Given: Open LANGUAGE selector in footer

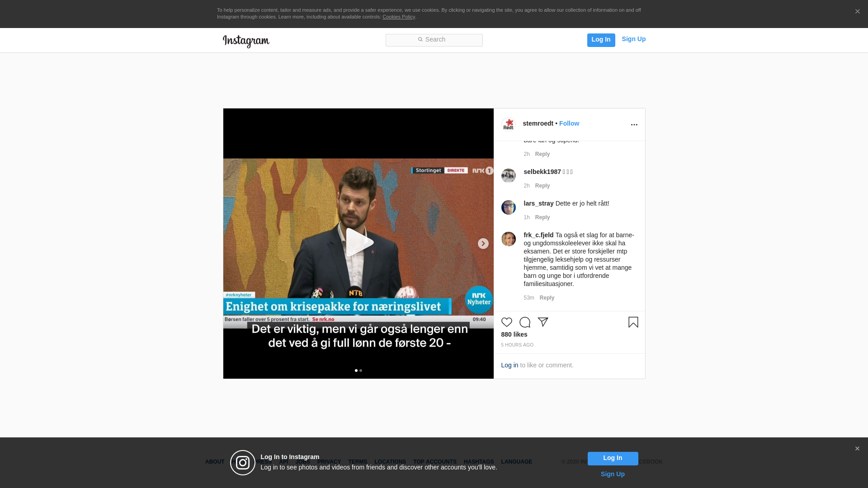Looking at the screenshot, I should (517, 462).
